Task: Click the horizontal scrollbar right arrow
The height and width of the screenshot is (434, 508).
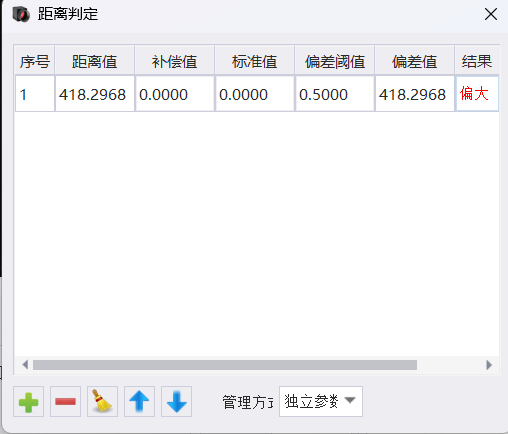Action: [489, 365]
